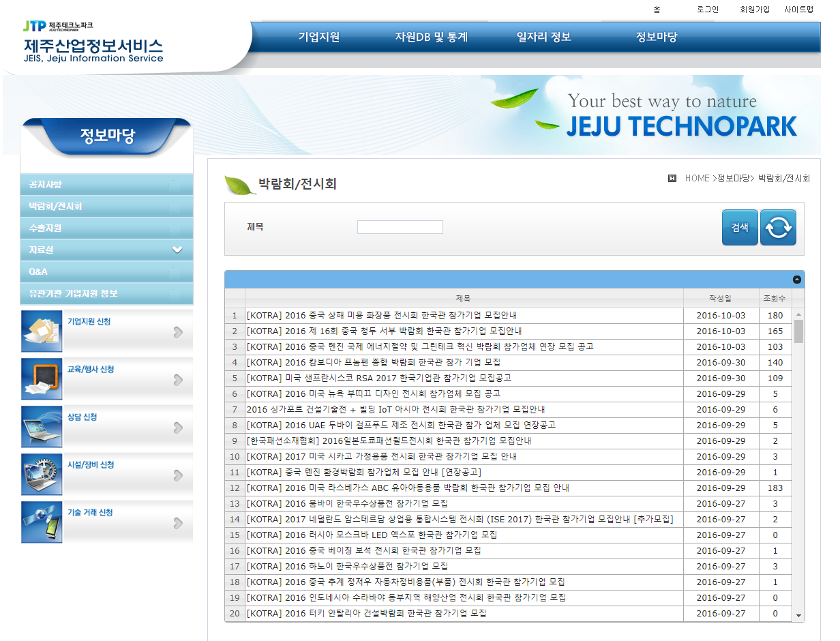This screenshot has height=641, width=840.
Task: Click the refresh arrows reset button
Action: (x=778, y=227)
